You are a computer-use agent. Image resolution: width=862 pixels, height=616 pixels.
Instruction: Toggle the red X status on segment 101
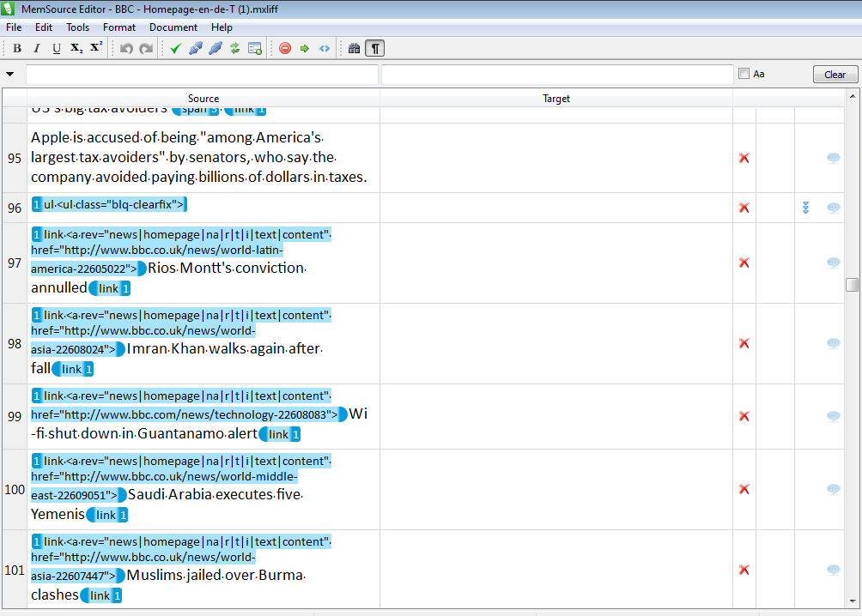point(744,570)
